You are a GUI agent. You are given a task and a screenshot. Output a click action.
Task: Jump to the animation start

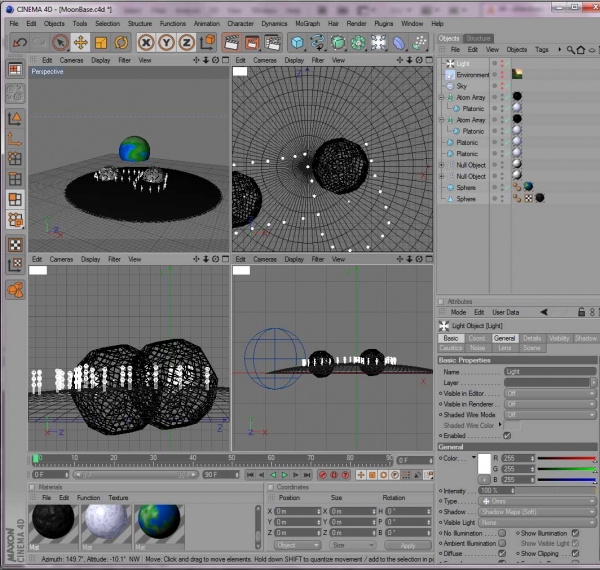250,475
